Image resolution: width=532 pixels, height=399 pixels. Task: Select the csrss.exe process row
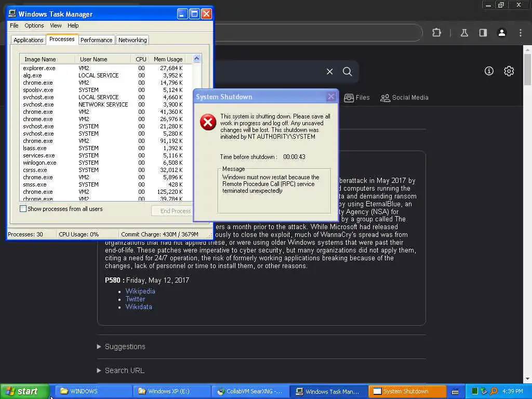pyautogui.click(x=106, y=170)
